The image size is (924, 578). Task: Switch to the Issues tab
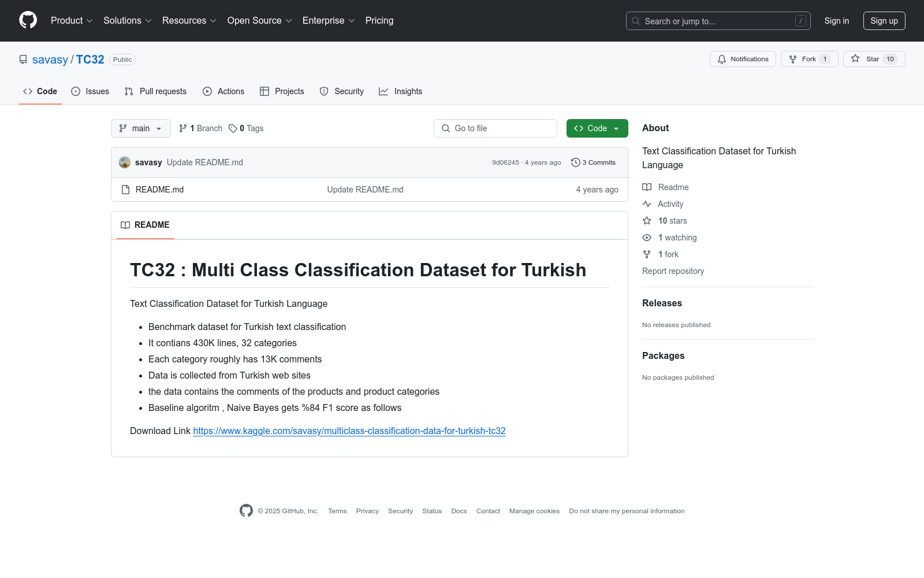(x=90, y=91)
